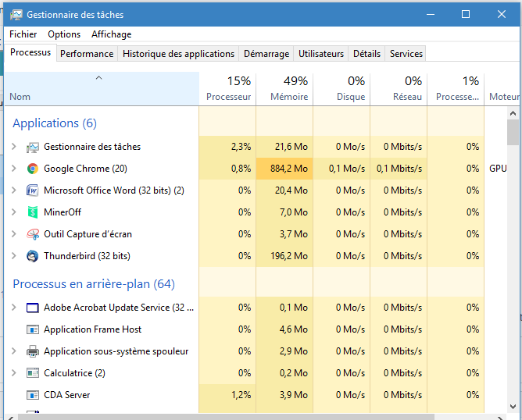Expand the Google Chrome process group

pyautogui.click(x=14, y=169)
